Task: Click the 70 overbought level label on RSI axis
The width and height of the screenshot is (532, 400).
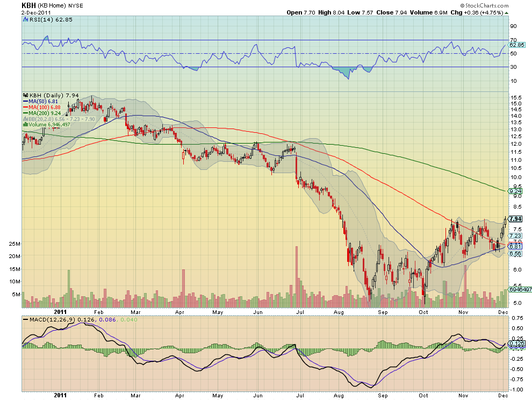Action: [x=513, y=40]
